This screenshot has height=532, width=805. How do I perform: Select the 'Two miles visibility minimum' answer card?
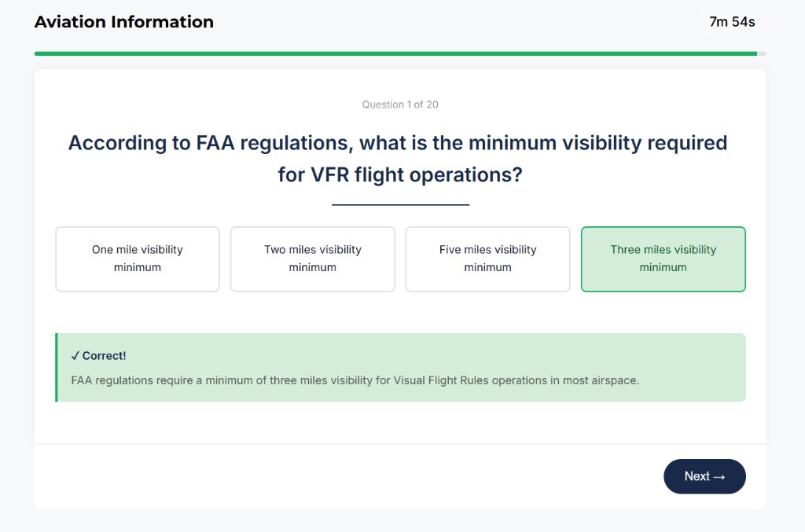[x=312, y=259]
